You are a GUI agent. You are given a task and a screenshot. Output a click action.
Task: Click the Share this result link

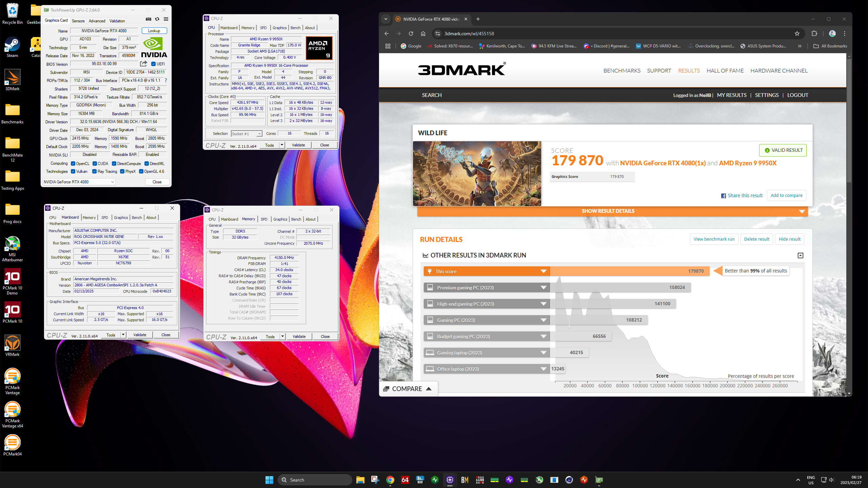[x=742, y=196]
